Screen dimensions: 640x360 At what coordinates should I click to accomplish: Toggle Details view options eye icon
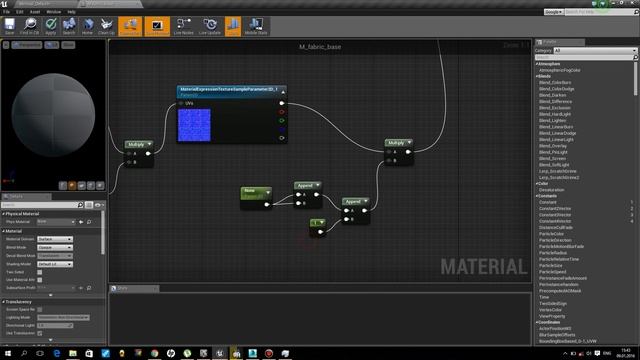pos(98,205)
